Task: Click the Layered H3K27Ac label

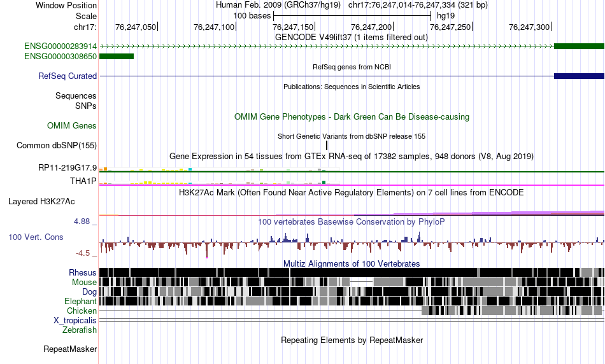Action: pyautogui.click(x=41, y=202)
